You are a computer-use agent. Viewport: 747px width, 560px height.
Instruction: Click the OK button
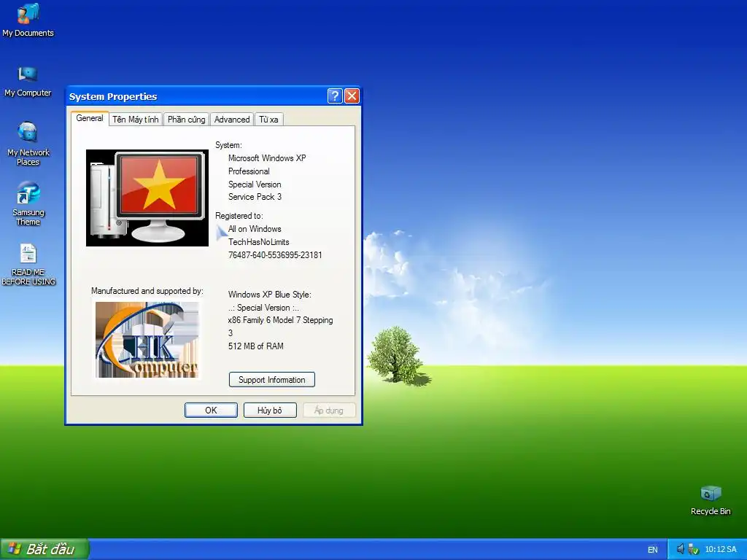pos(211,410)
